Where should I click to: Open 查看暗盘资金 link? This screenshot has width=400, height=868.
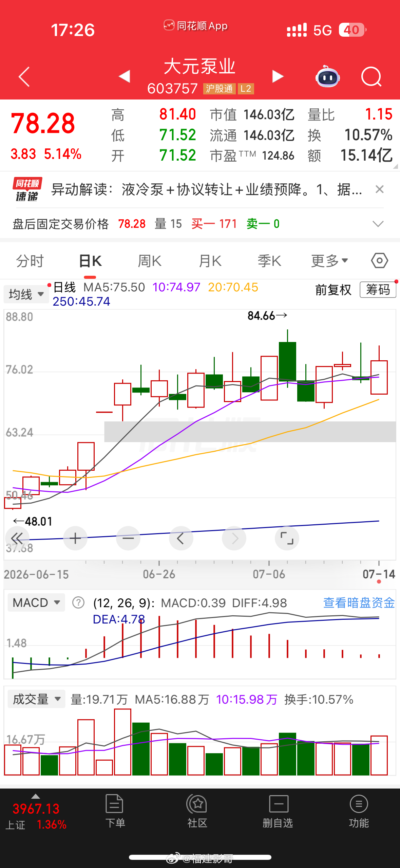point(359,603)
